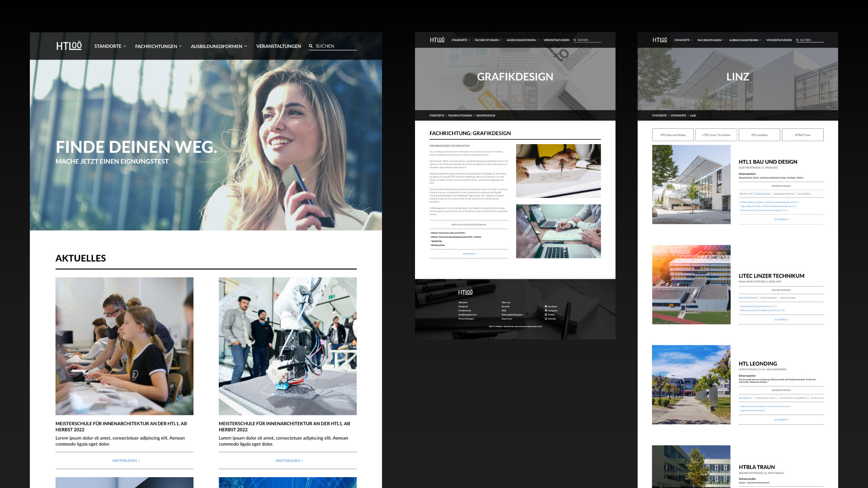Click the HTL OÖ logo on the Grafikdesign page

pyautogui.click(x=437, y=40)
